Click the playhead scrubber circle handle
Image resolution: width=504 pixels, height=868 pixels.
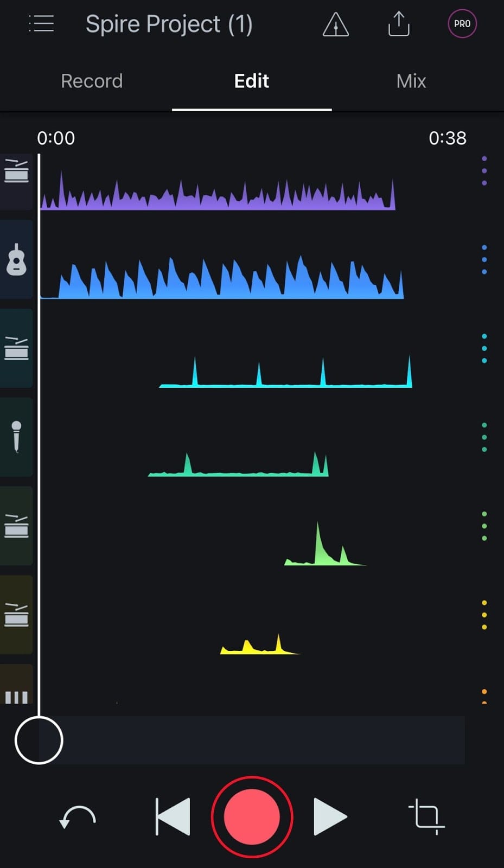click(39, 740)
